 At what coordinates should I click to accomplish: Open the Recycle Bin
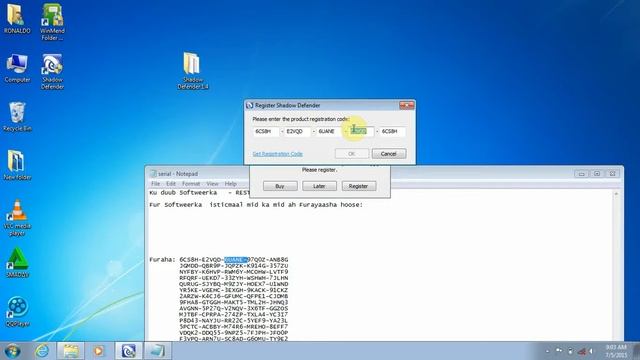[x=17, y=117]
